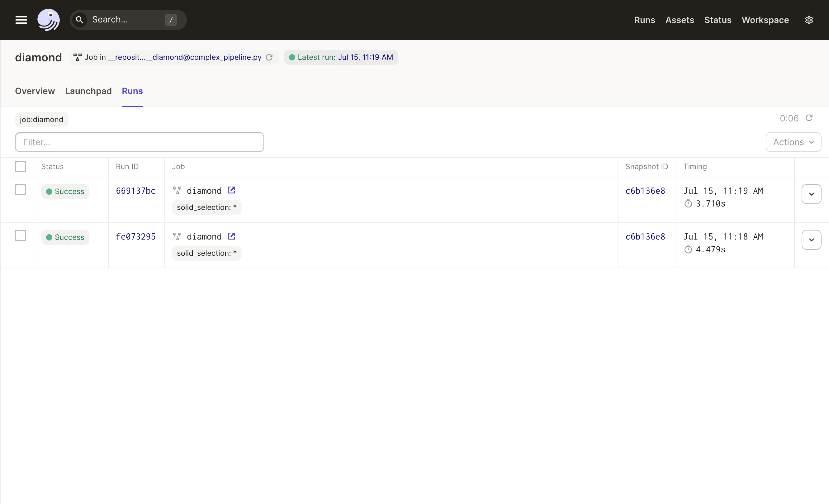Expand the chevron dropdown for run 669137bc

[x=811, y=194]
